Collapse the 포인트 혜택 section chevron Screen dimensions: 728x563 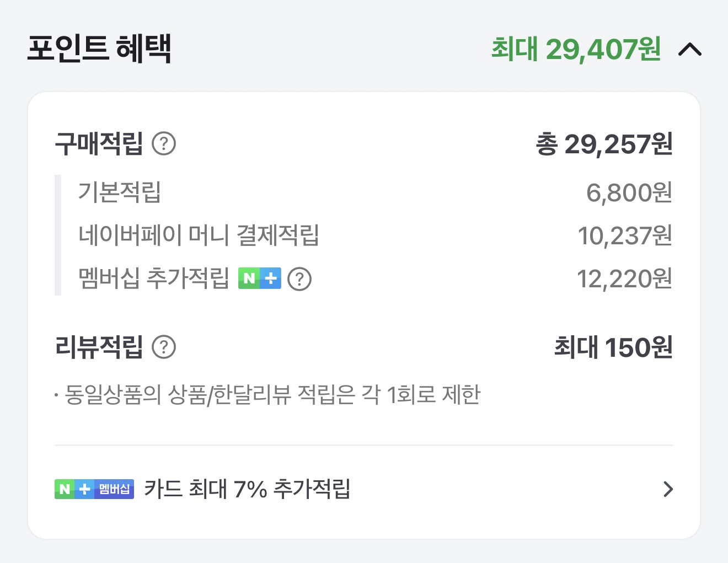point(689,50)
